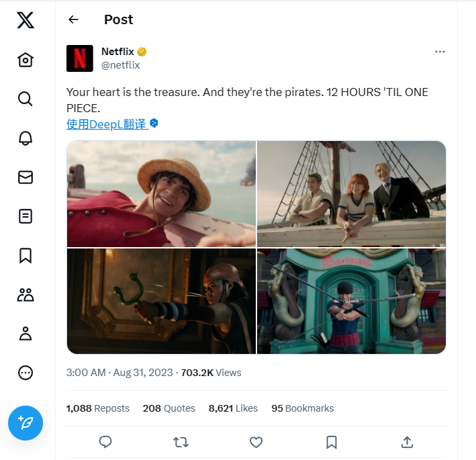Open the Communities people icon
Viewport: 476px width, 460px height.
pyautogui.click(x=26, y=294)
